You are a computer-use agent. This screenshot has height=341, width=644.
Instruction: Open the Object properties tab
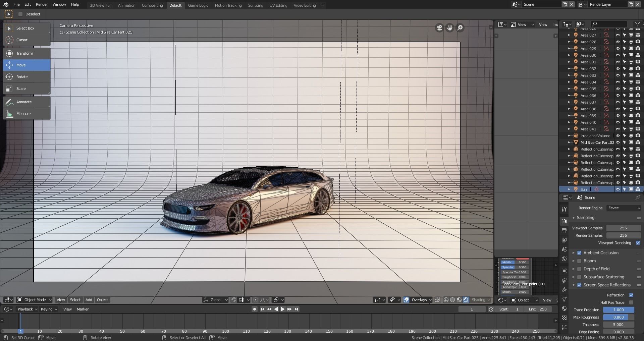tap(564, 271)
